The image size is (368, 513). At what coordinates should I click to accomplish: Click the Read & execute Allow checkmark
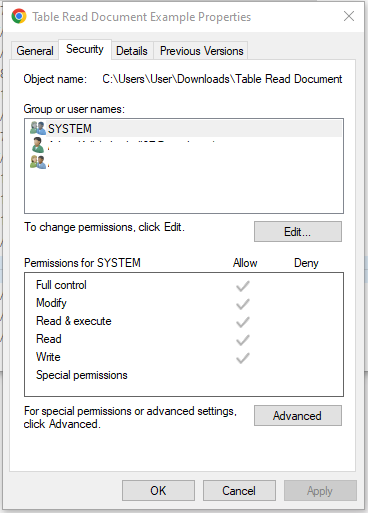pyautogui.click(x=243, y=322)
